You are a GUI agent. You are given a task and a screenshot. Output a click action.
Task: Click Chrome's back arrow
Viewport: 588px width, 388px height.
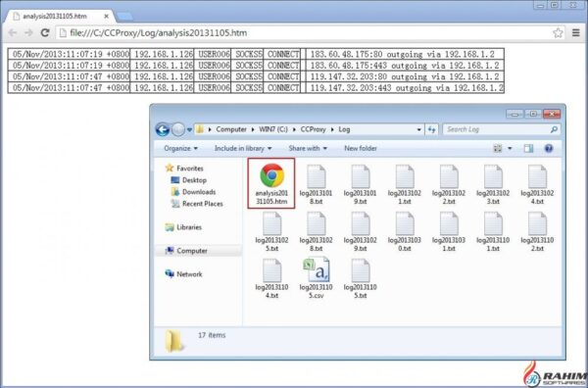point(13,32)
